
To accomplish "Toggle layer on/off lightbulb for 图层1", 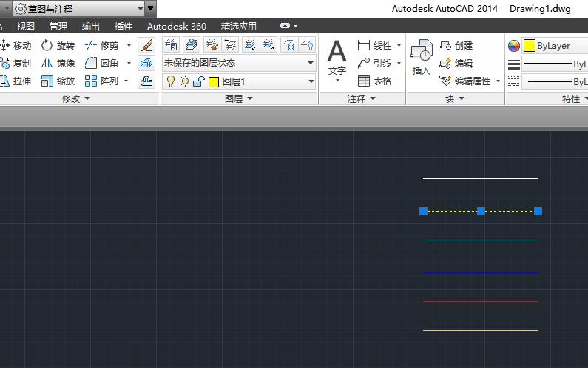I will (171, 81).
